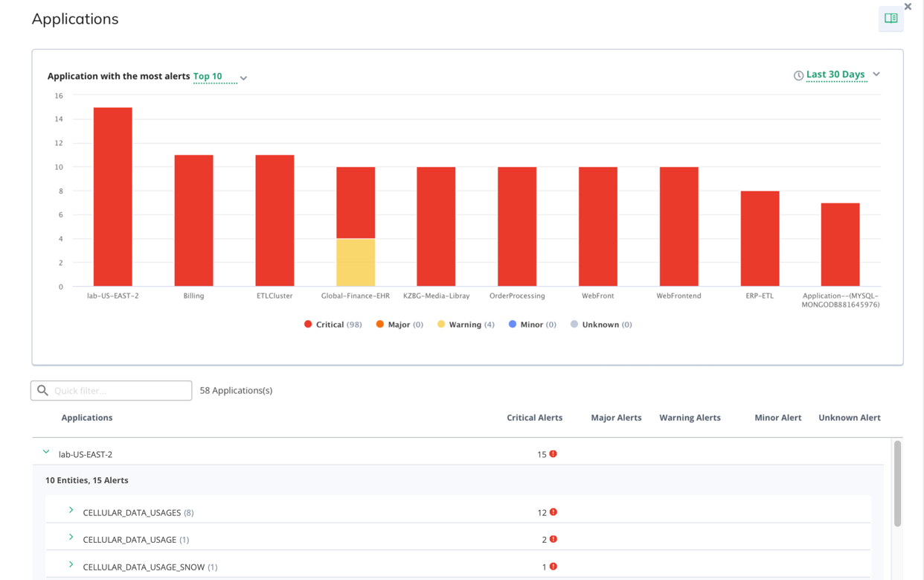Click critical alert icon for CELLULAR_DATA_USAGES
The width and height of the screenshot is (924, 580).
coord(554,512)
